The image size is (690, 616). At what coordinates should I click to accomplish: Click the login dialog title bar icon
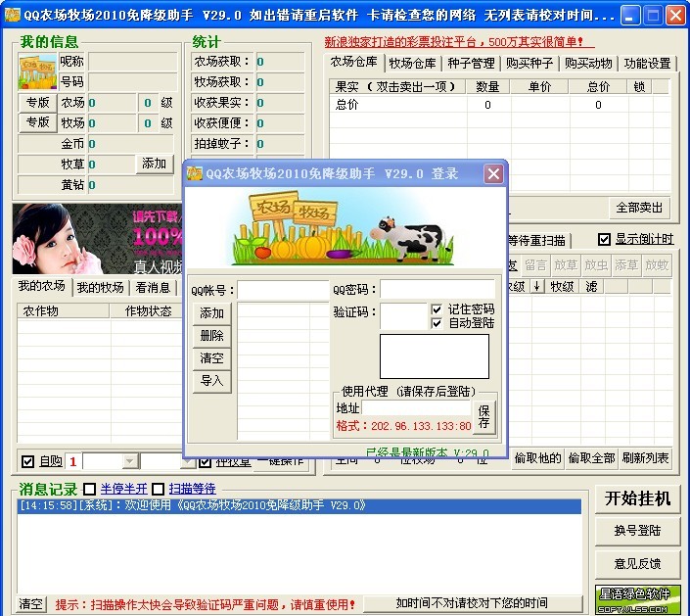coord(195,173)
